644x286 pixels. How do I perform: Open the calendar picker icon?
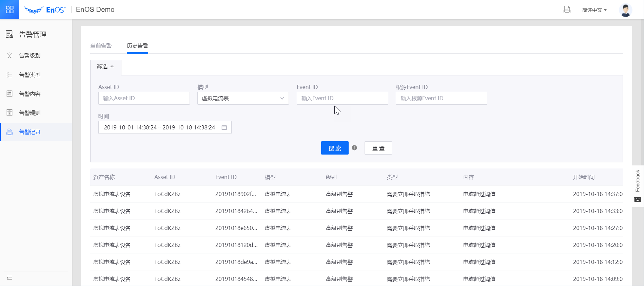[x=224, y=127]
